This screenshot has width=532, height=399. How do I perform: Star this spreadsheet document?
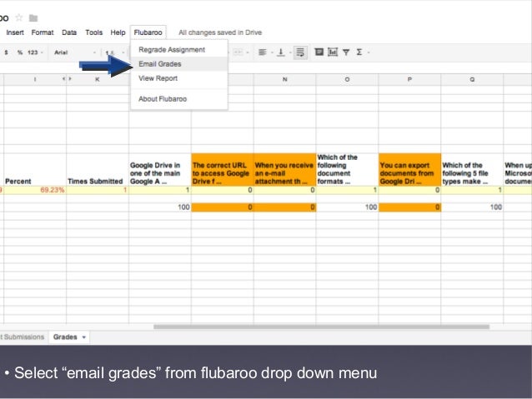click(x=19, y=17)
